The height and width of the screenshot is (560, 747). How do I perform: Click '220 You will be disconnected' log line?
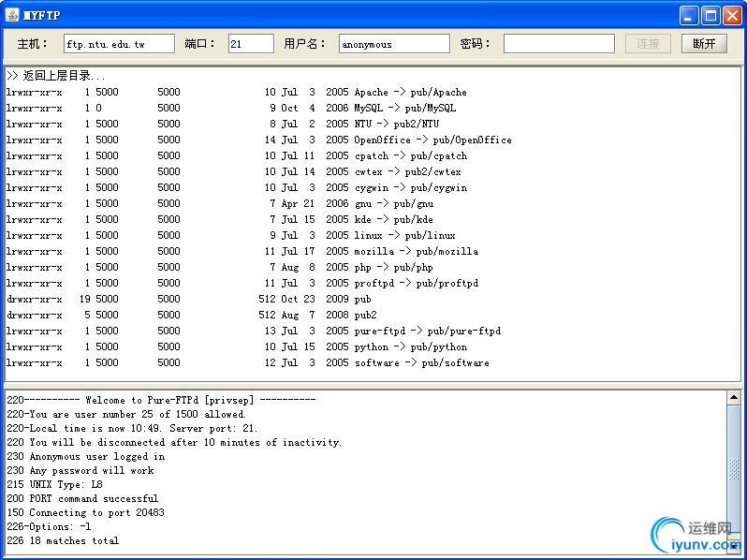pos(174,442)
